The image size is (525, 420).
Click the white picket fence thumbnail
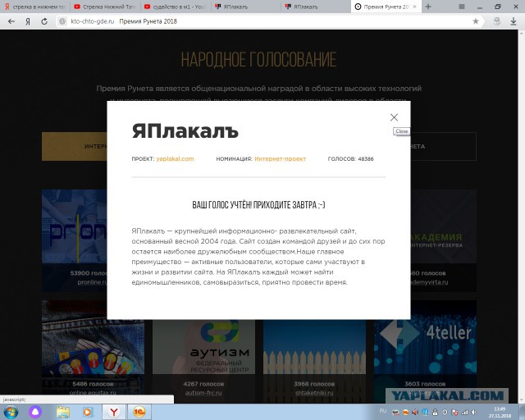coord(314,347)
